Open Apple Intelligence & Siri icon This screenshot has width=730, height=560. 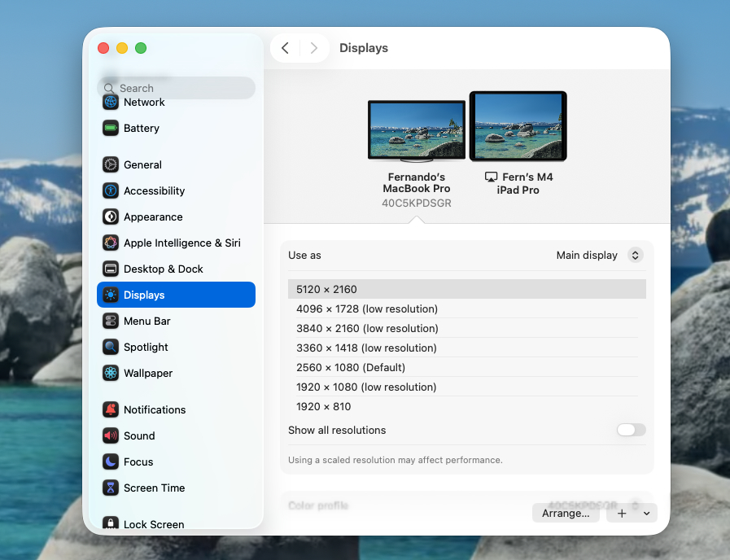pos(111,243)
